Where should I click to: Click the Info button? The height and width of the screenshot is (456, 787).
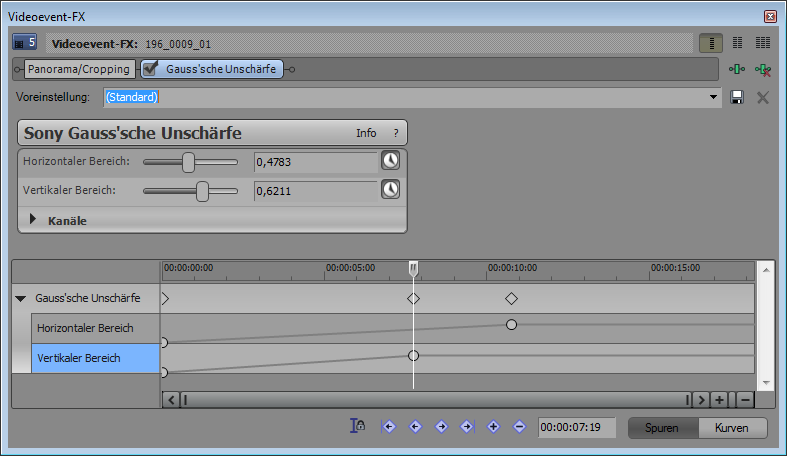[x=366, y=133]
